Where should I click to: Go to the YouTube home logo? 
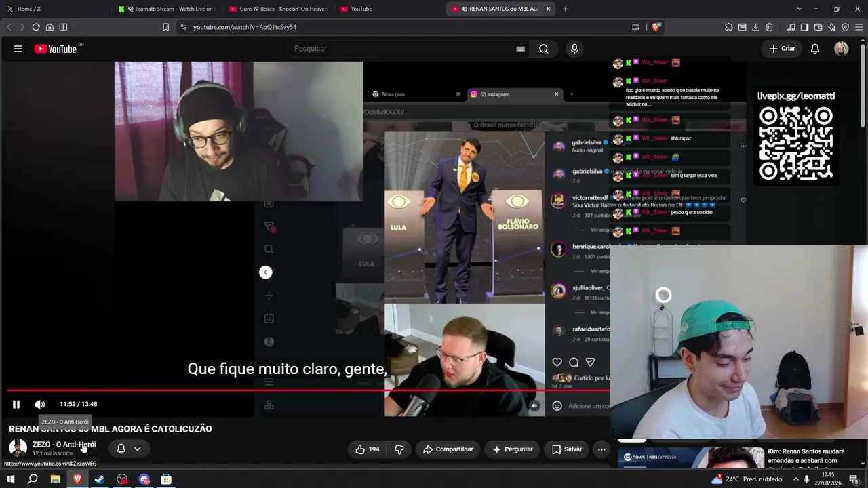(56, 49)
